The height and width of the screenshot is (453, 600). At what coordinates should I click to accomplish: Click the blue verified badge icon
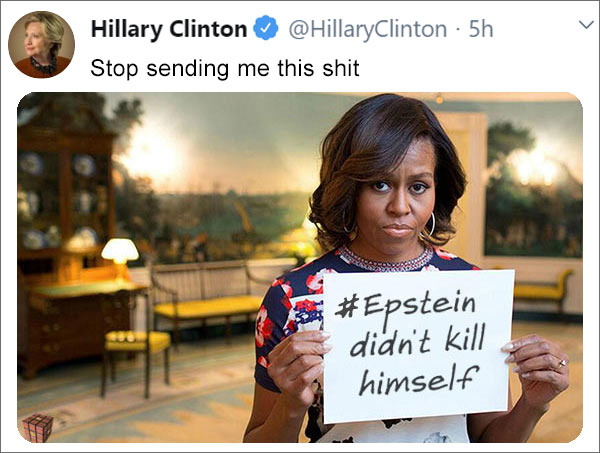265,28
